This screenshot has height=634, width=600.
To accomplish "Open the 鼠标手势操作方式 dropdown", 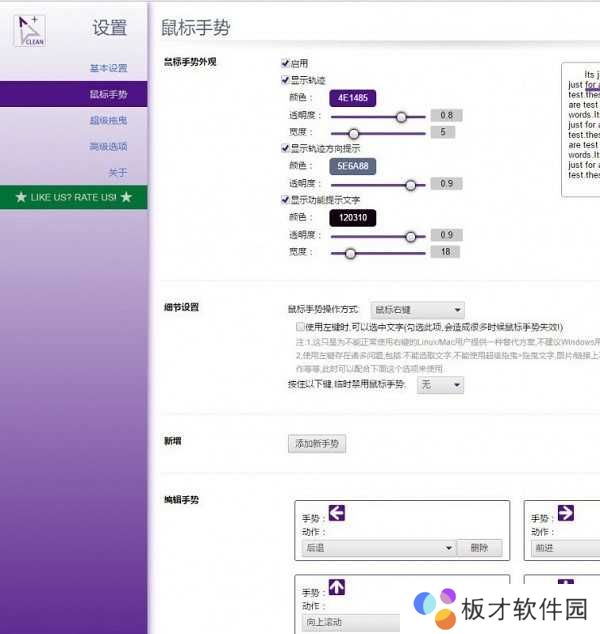I will click(417, 311).
